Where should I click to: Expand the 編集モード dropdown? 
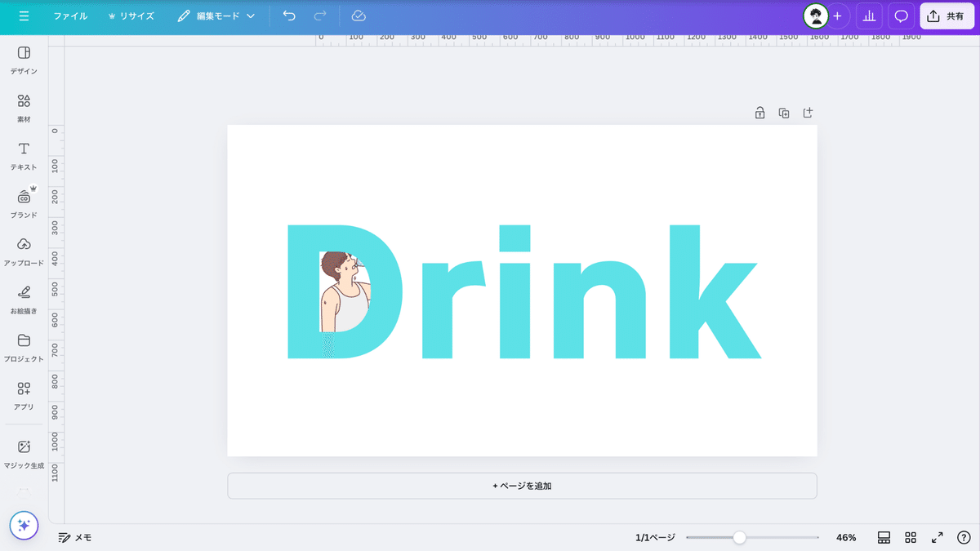coord(216,16)
